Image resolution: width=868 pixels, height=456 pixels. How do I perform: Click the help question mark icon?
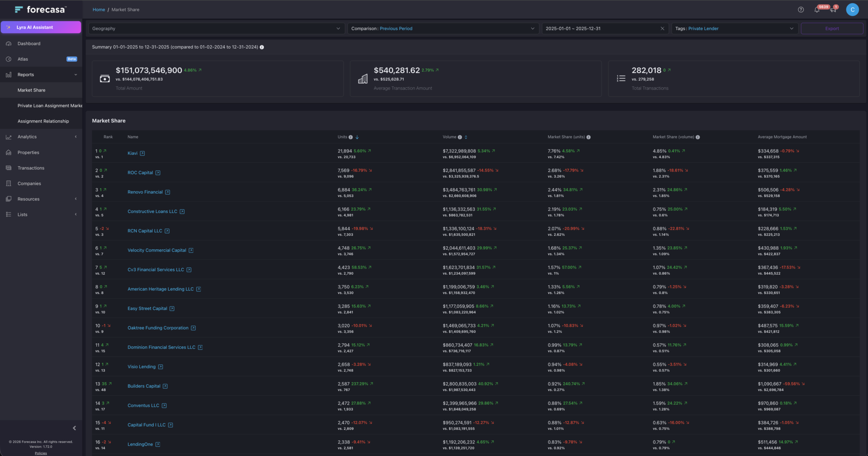tap(801, 10)
